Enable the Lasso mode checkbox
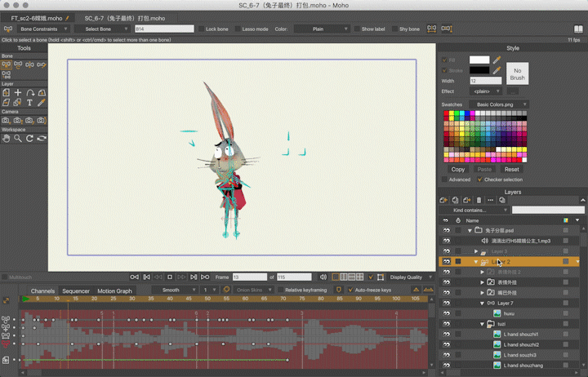This screenshot has width=588, height=377. coord(238,29)
